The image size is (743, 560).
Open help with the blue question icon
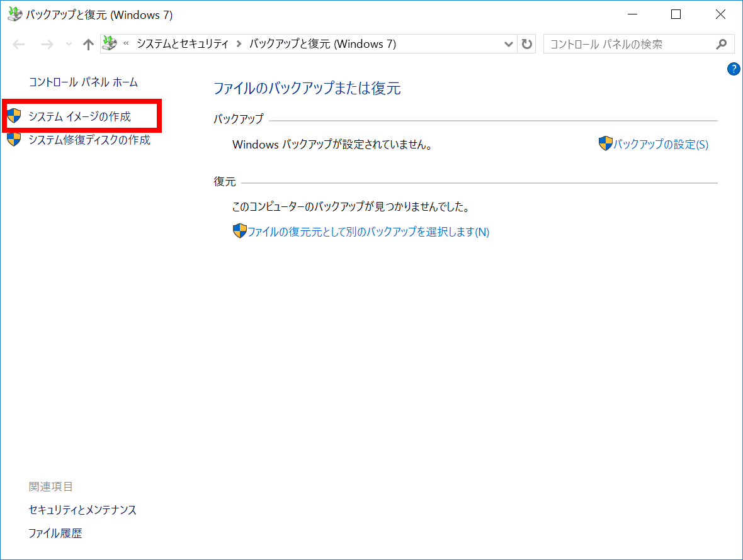click(x=734, y=69)
